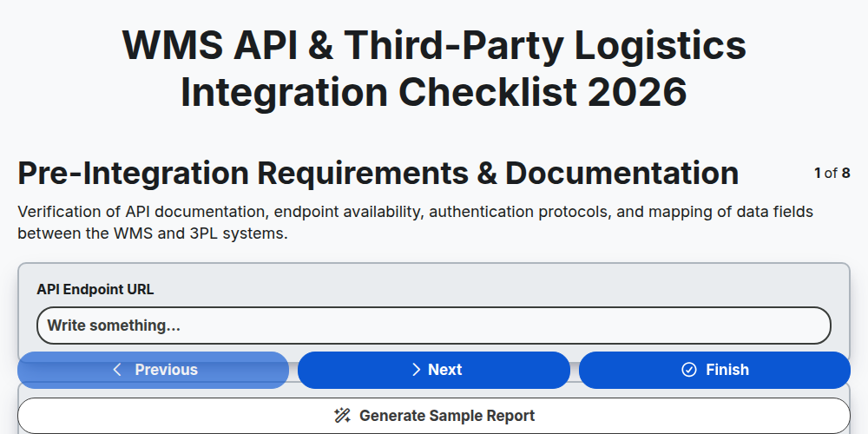
Task: Select the 'API Endpoint URL' label
Action: pyautogui.click(x=95, y=289)
